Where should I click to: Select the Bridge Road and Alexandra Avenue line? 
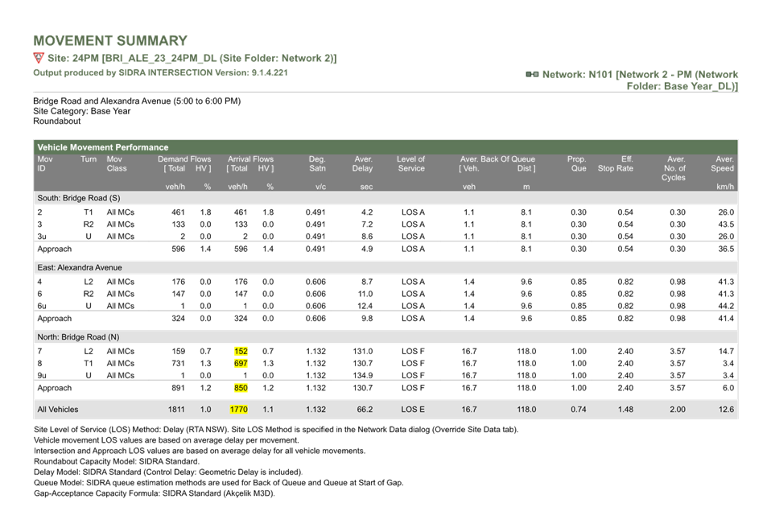click(x=137, y=101)
